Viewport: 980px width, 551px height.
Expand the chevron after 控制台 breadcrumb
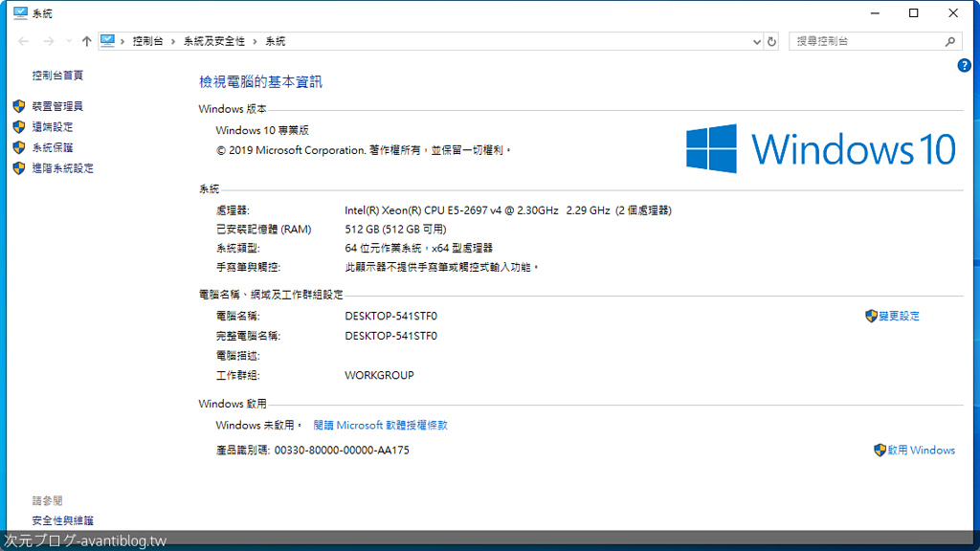tap(173, 41)
